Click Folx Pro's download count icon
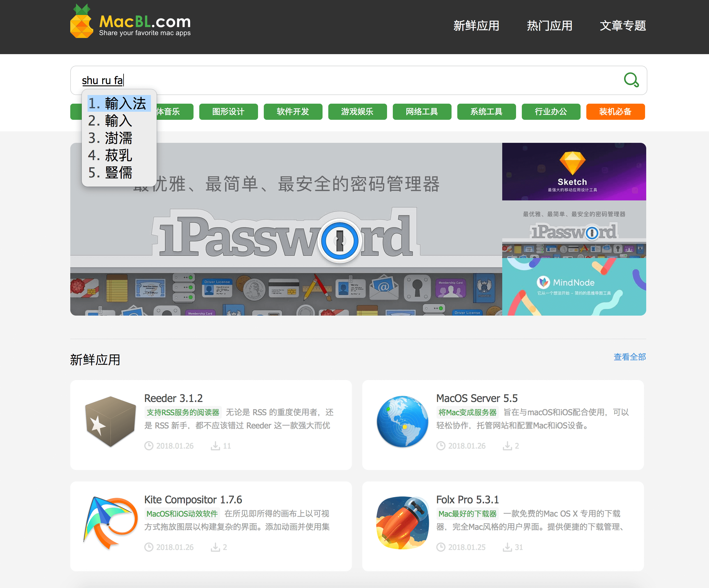Viewport: 709px width, 588px height. (x=507, y=547)
